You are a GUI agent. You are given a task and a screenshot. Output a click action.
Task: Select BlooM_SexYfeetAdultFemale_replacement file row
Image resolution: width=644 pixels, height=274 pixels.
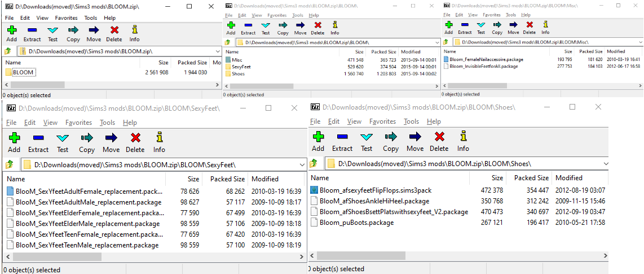click(155, 192)
